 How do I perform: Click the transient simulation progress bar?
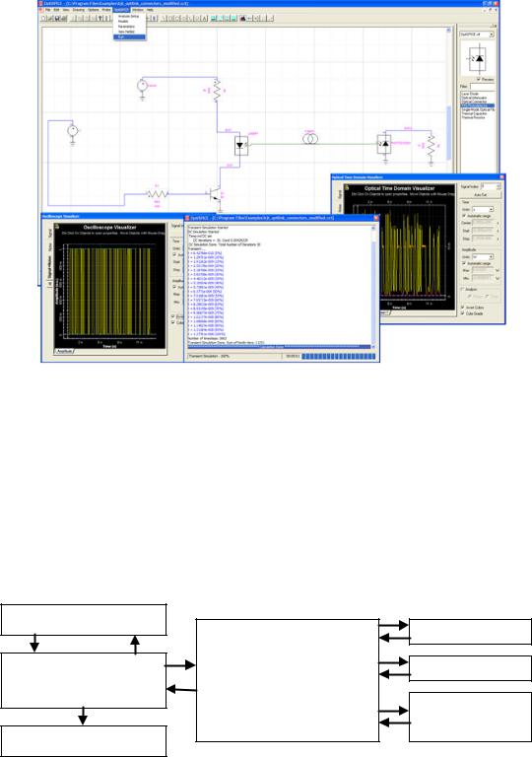pos(338,356)
